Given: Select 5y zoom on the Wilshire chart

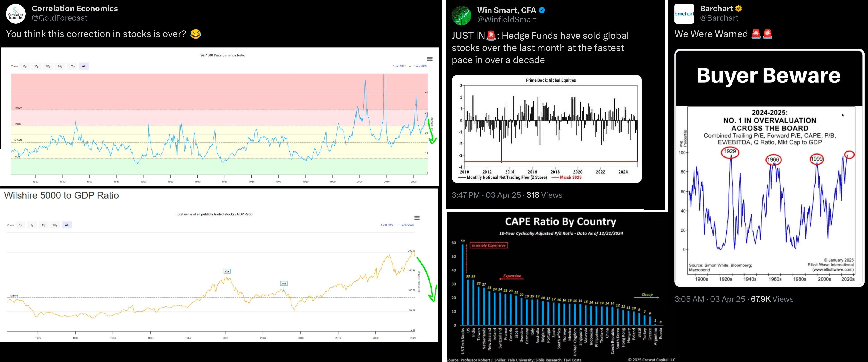Looking at the screenshot, I should [32, 225].
